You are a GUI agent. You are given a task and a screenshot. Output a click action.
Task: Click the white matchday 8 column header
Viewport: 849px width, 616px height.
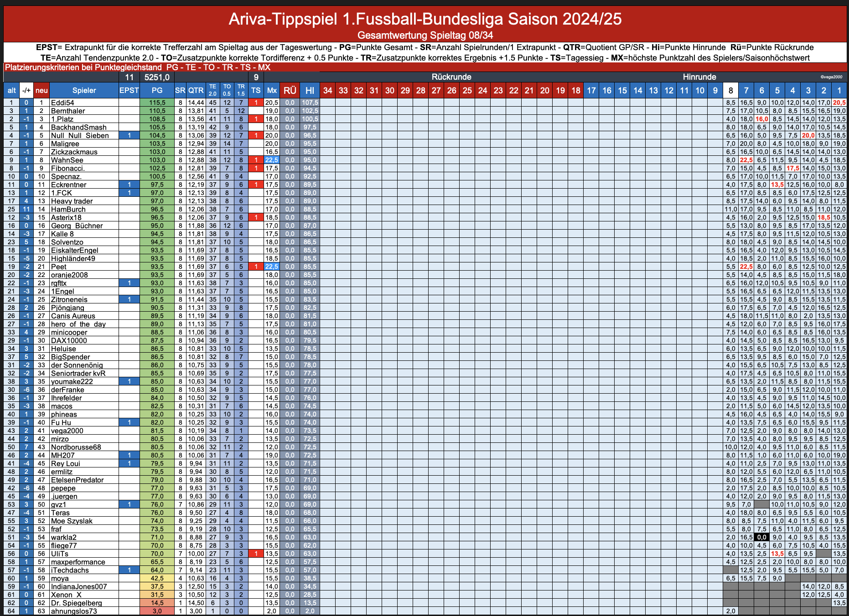731,90
